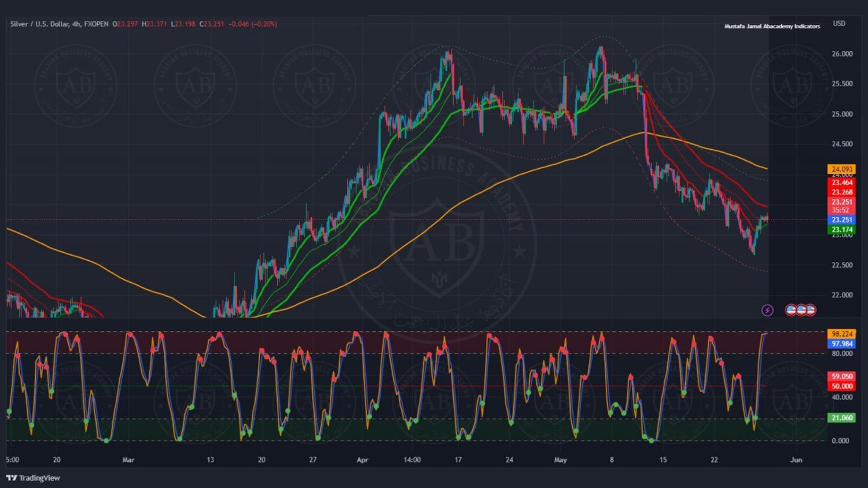Image resolution: width=868 pixels, height=488 pixels.
Task: Click the 5:00 label on time axis
Action: pos(12,460)
